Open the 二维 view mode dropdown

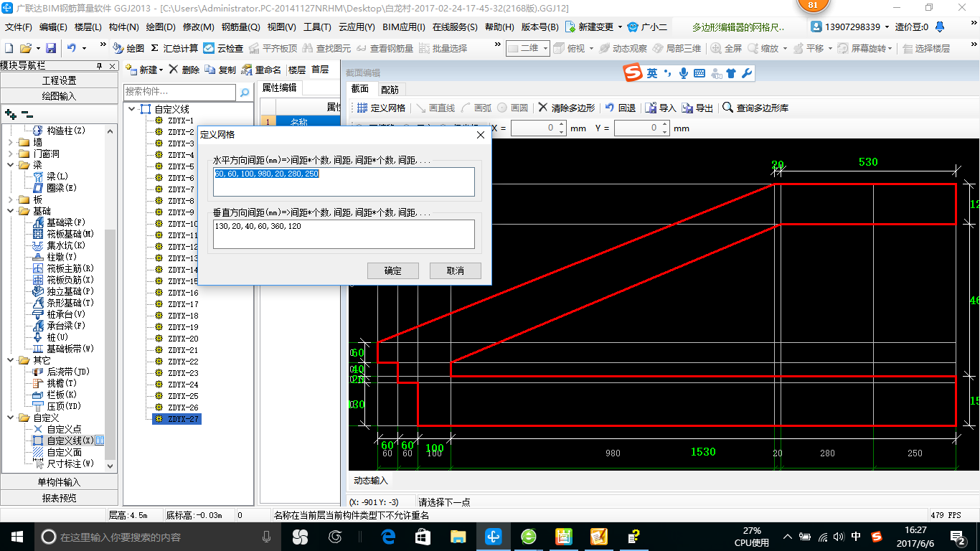[545, 48]
